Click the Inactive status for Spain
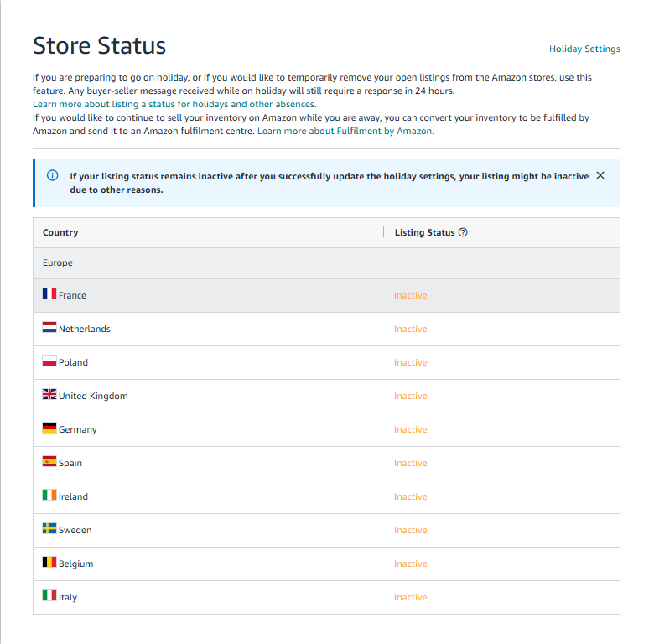Image resolution: width=649 pixels, height=644 pixels. click(411, 463)
